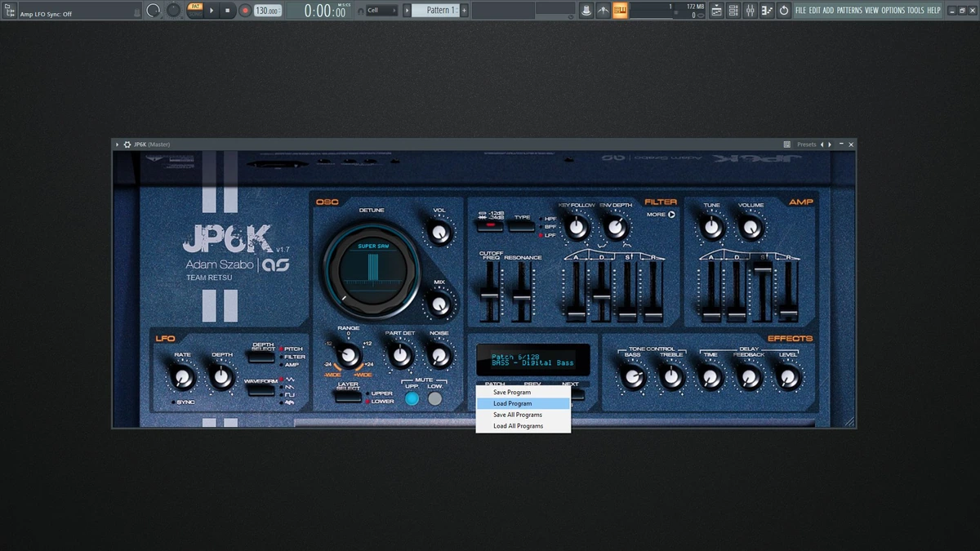
Task: Click the Super Saw waveform dial
Action: point(371,270)
